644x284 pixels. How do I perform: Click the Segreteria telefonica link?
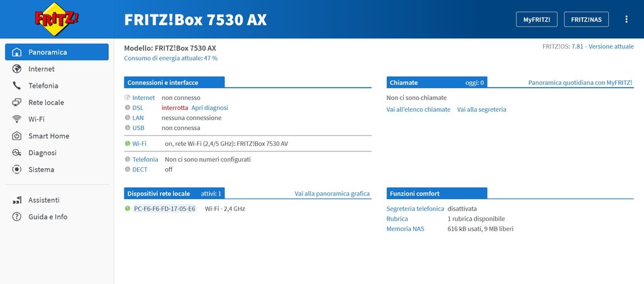point(415,209)
